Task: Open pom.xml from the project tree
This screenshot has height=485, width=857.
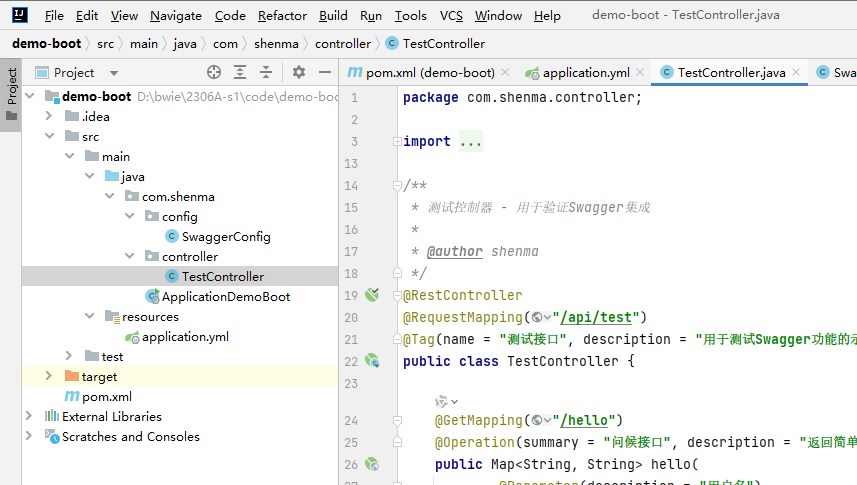Action: [106, 396]
